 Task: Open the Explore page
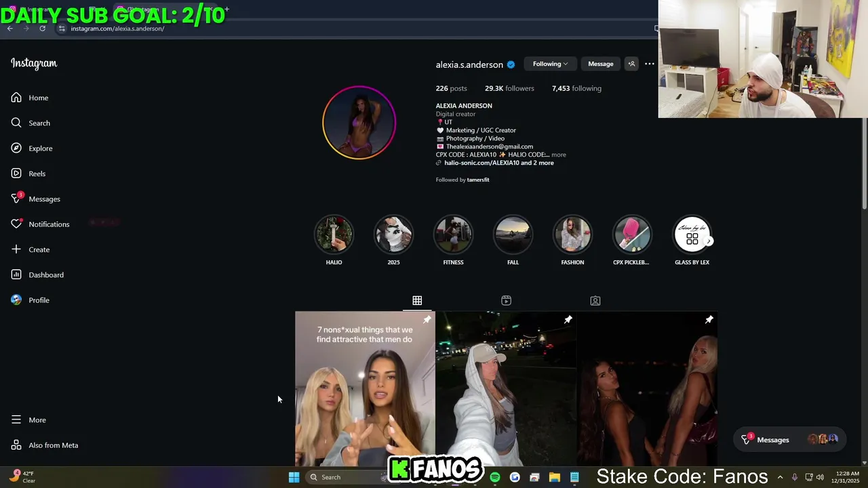point(32,148)
